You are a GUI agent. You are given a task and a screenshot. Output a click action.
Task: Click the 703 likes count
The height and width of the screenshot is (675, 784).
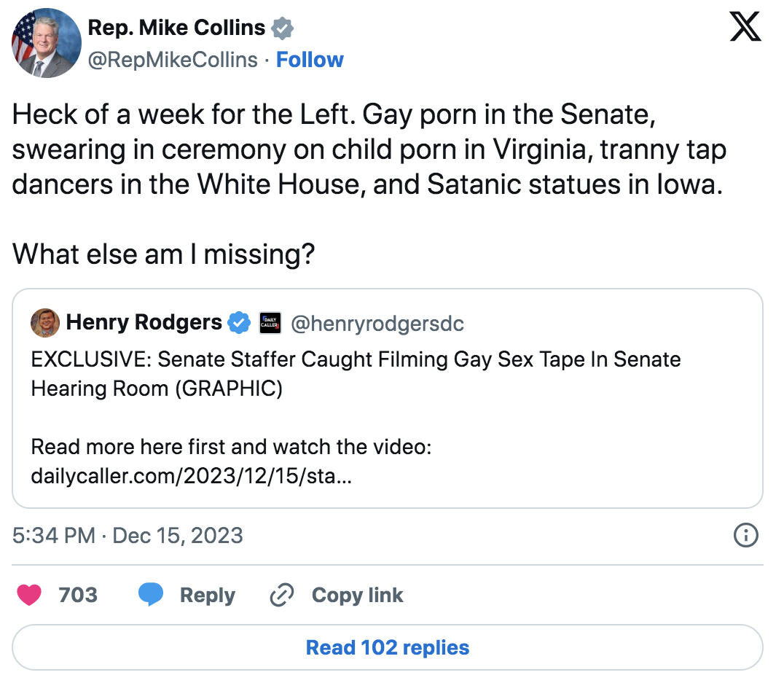78,595
